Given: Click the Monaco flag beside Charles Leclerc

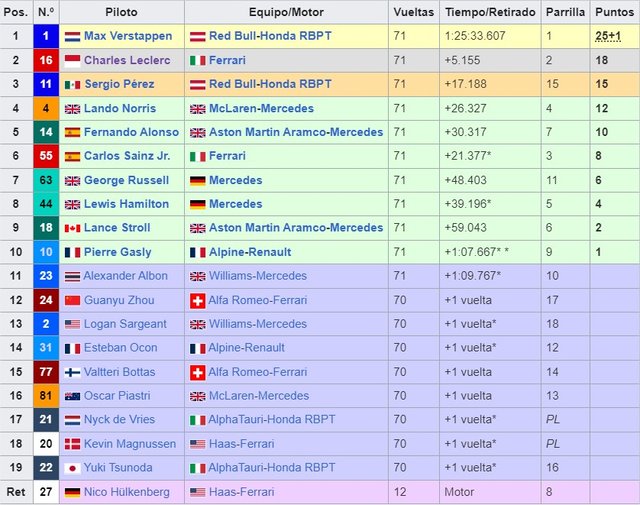Looking at the screenshot, I should (72, 61).
